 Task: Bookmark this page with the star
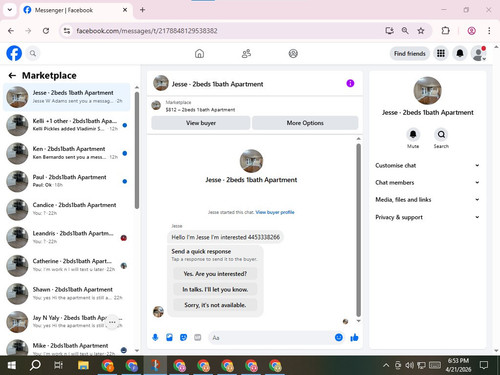[421, 31]
